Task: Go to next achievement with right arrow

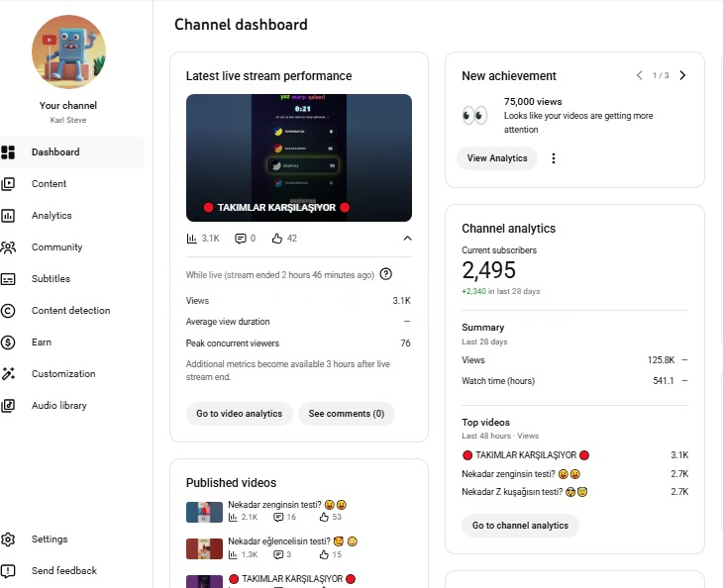Action: click(682, 75)
